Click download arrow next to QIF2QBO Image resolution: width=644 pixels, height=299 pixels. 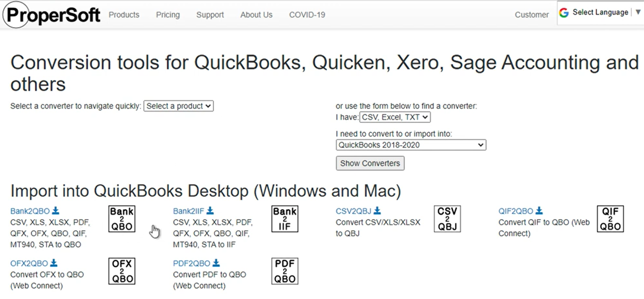[539, 211]
